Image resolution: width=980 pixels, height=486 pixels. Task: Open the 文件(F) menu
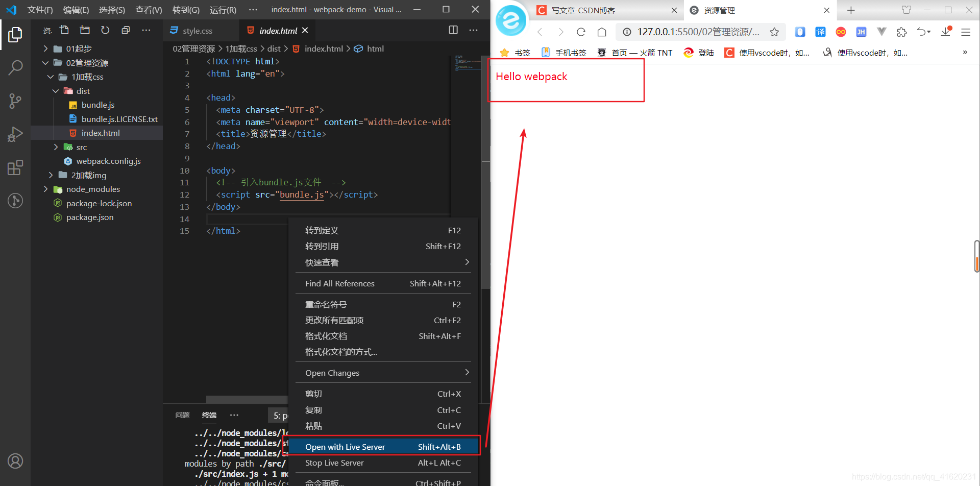point(40,10)
